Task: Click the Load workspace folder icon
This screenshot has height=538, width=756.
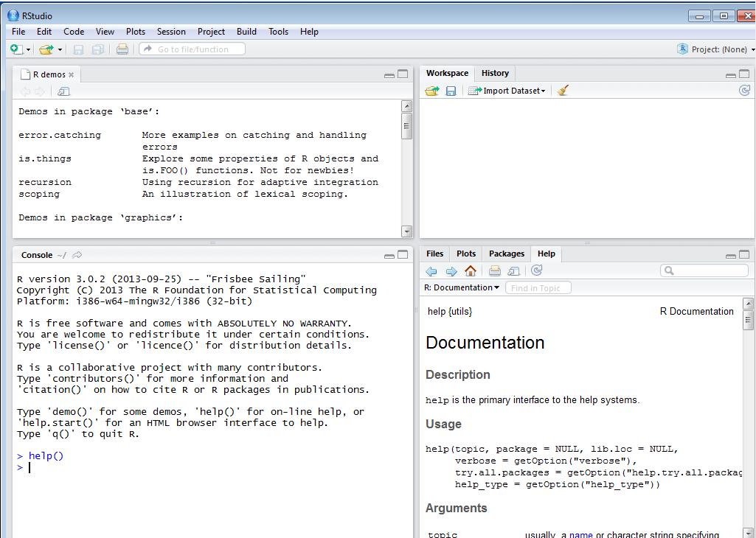Action: coord(432,91)
